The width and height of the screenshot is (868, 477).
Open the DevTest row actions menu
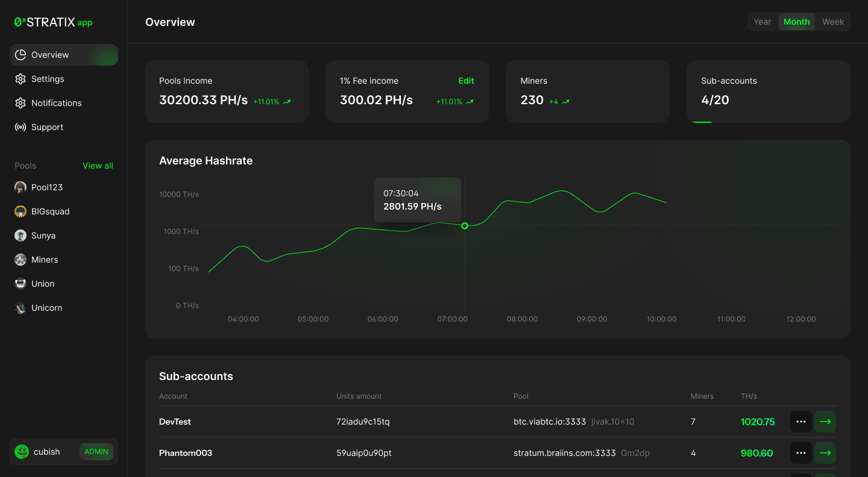(800, 422)
